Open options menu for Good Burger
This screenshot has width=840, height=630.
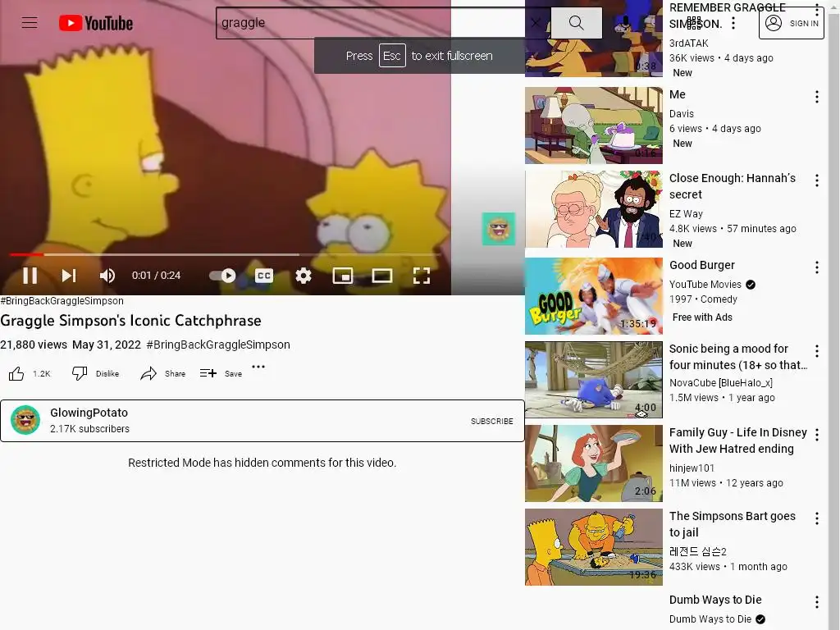click(x=817, y=267)
